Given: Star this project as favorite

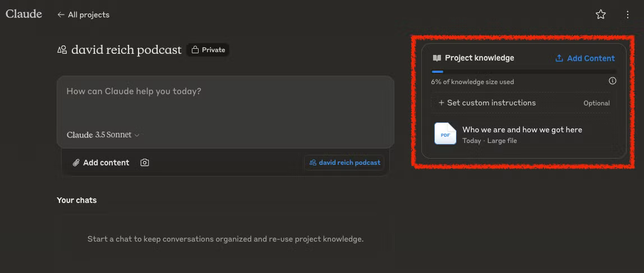Looking at the screenshot, I should (x=600, y=15).
